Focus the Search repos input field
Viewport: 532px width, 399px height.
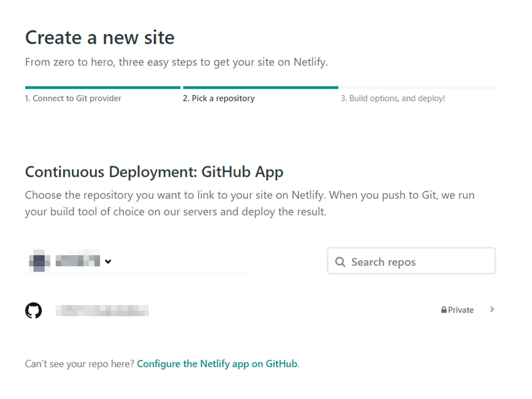411,261
